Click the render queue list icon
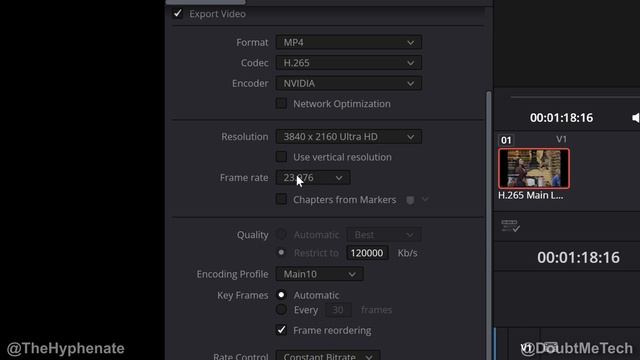This screenshot has height=360, width=640. pos(510,226)
